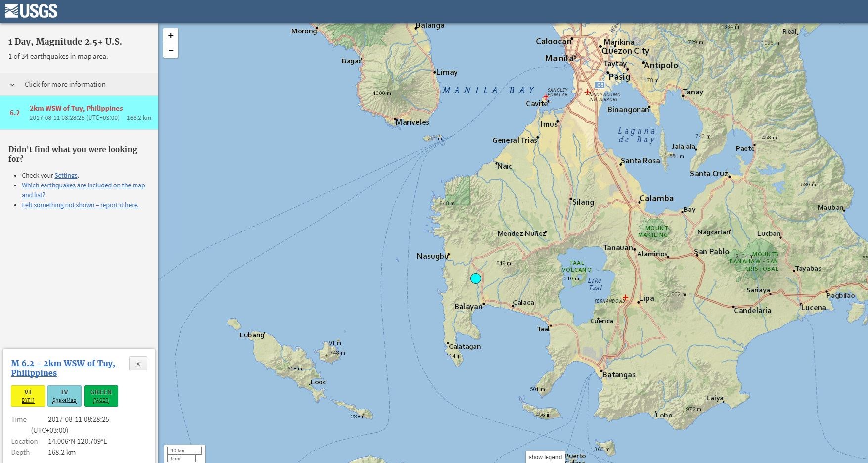Expand 'Click for more information' section

coord(65,84)
